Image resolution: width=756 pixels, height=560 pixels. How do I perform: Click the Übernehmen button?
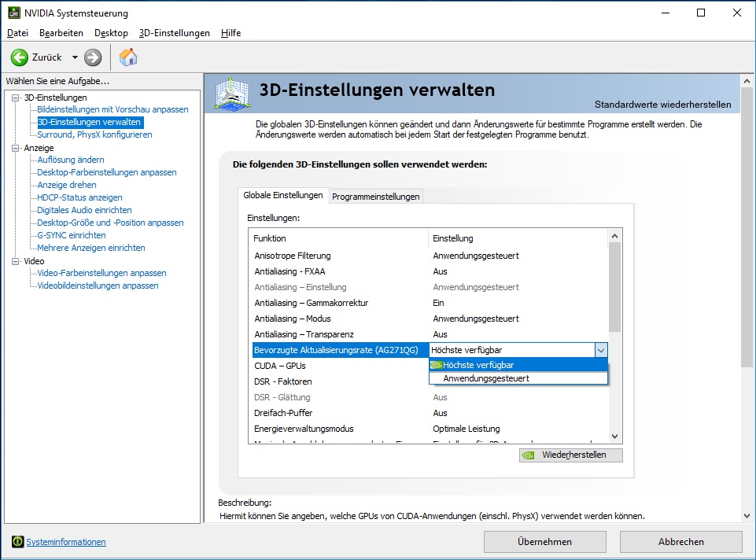(545, 542)
